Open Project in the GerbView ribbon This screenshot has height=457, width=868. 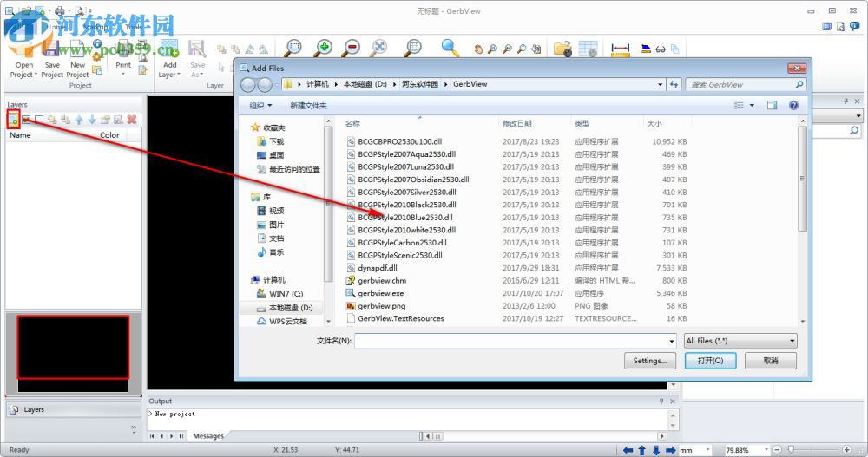pos(23,60)
